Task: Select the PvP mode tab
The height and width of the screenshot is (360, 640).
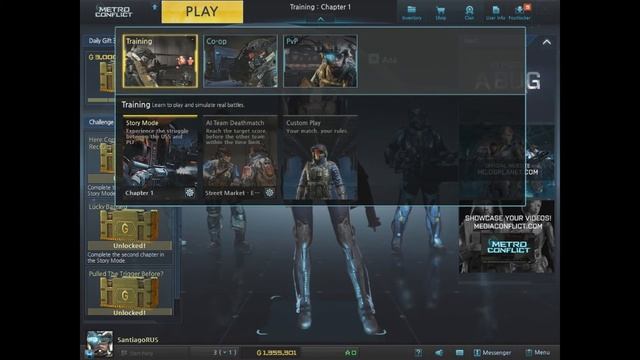Action: (x=320, y=61)
